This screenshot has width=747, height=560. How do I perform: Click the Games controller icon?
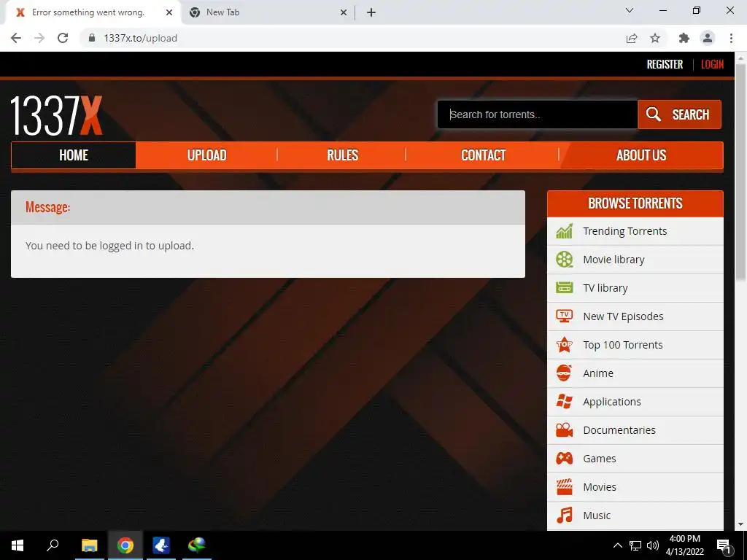(x=564, y=459)
